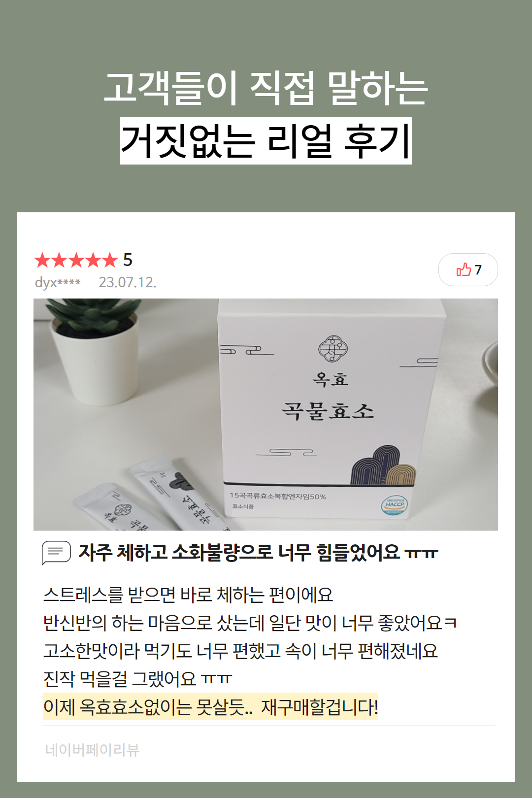Click the speech bubble comment icon
Viewport: 532px width, 798px height.
(56, 553)
